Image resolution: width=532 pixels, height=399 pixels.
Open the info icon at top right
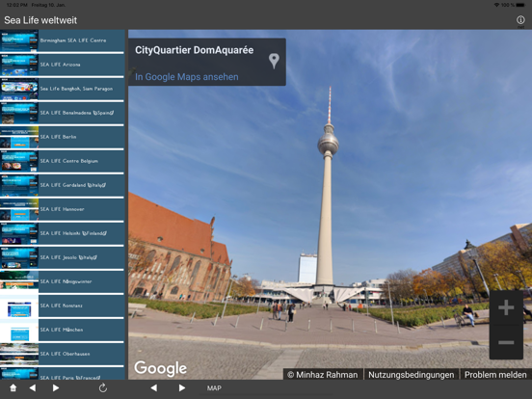[520, 19]
